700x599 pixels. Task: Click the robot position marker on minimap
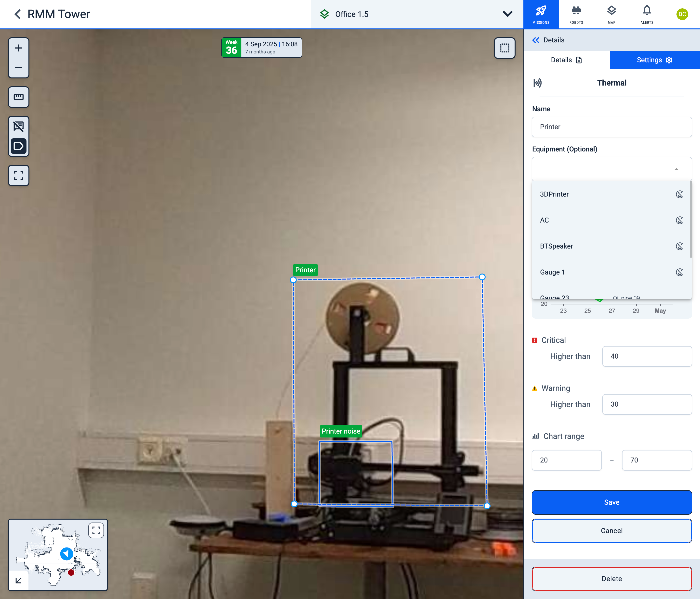66,554
